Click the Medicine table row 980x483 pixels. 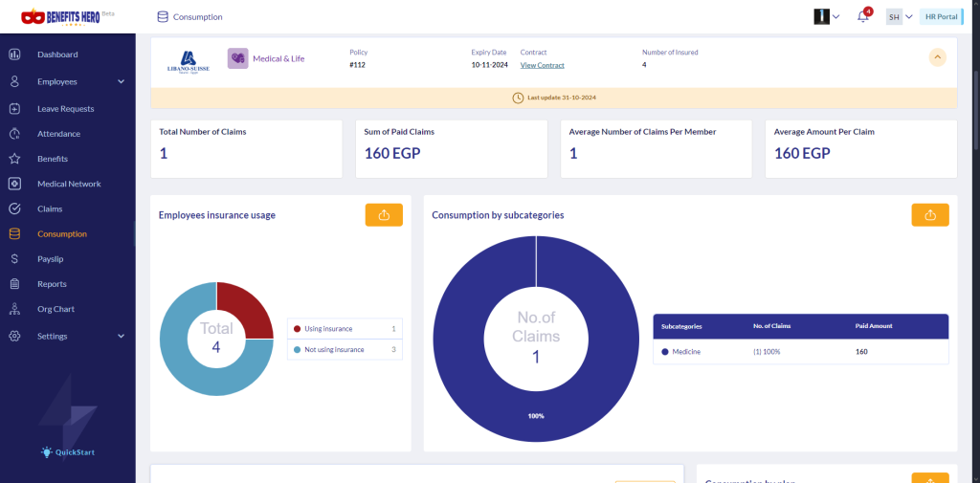[801, 352]
